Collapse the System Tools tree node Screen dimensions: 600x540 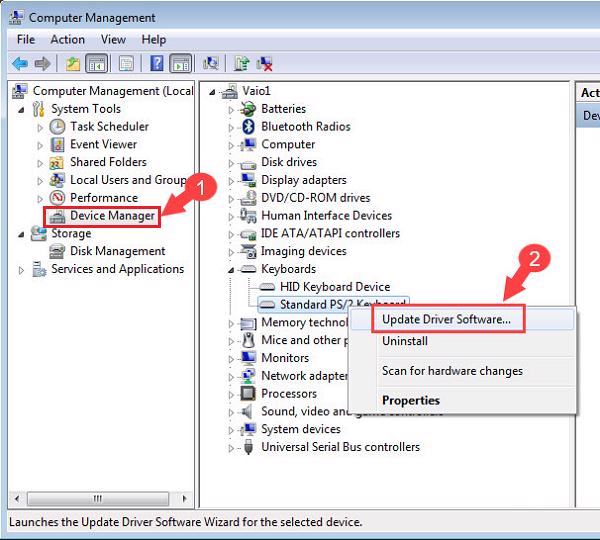tap(22, 110)
